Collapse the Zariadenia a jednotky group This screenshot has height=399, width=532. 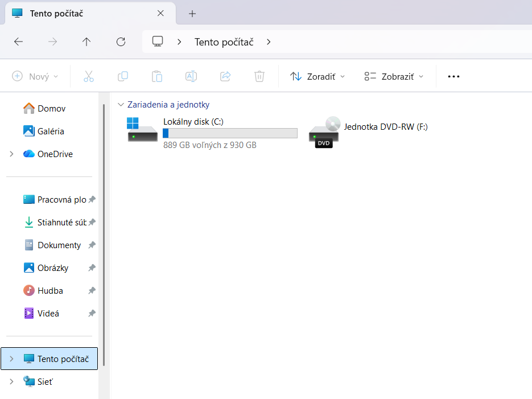[120, 105]
